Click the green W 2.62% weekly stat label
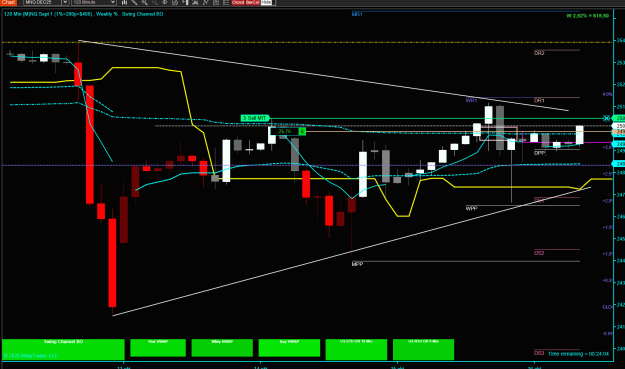The height and width of the screenshot is (369, 625). click(588, 16)
